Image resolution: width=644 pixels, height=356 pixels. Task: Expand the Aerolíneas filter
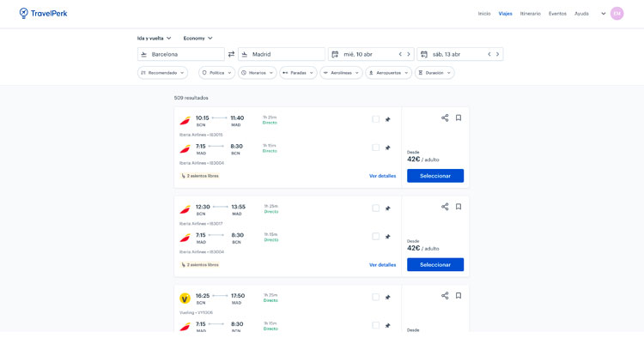(x=341, y=73)
